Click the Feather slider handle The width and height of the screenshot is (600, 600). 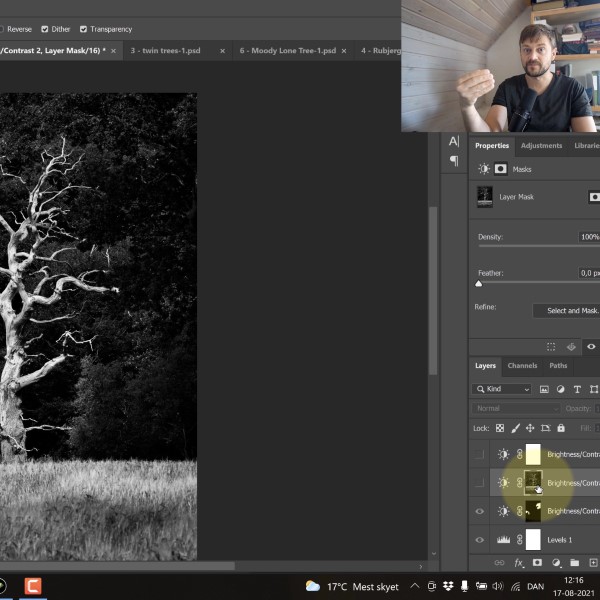pos(478,283)
